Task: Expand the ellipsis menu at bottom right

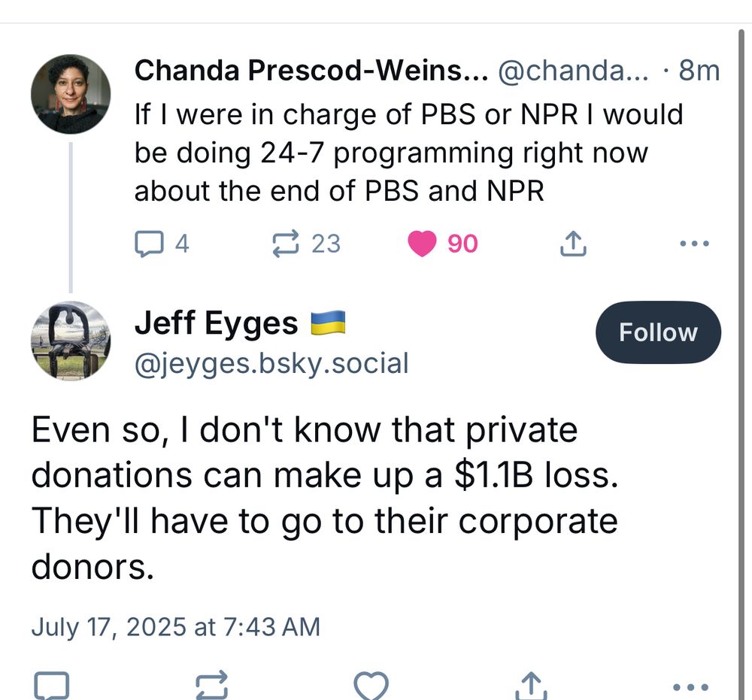Action: [690, 686]
